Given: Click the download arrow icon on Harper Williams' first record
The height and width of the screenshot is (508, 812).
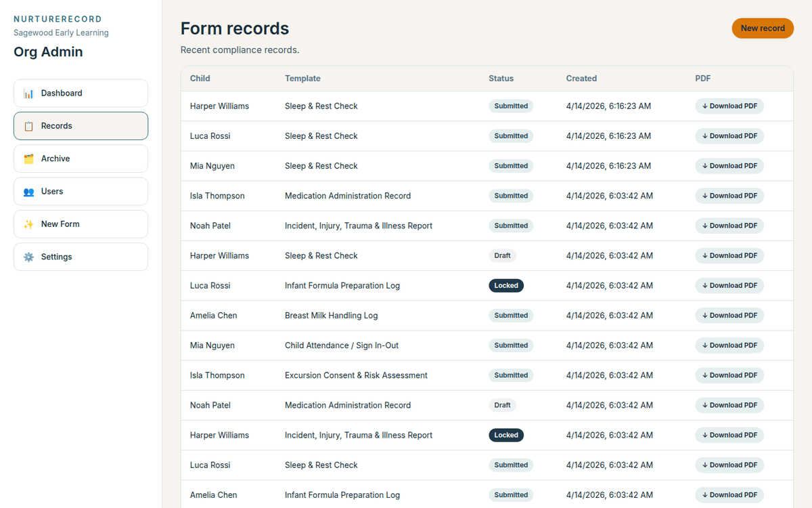Looking at the screenshot, I should click(x=704, y=106).
